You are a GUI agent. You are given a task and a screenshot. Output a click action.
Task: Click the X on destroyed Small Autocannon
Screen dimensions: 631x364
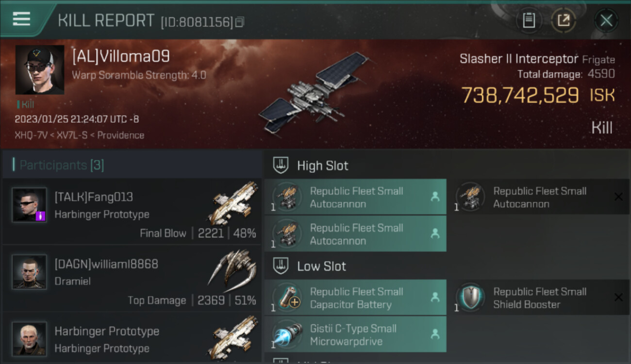coord(618,197)
